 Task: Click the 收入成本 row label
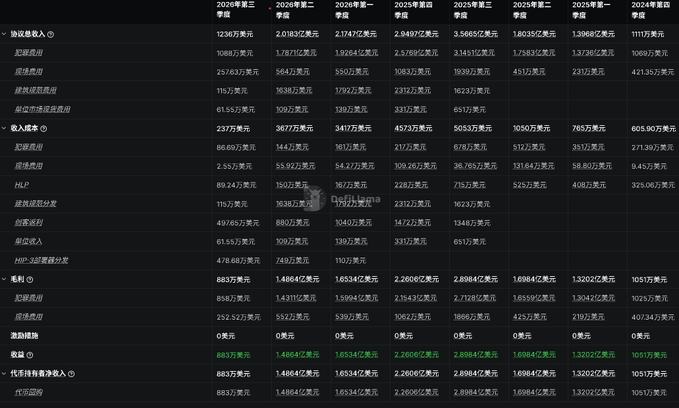[x=24, y=128]
